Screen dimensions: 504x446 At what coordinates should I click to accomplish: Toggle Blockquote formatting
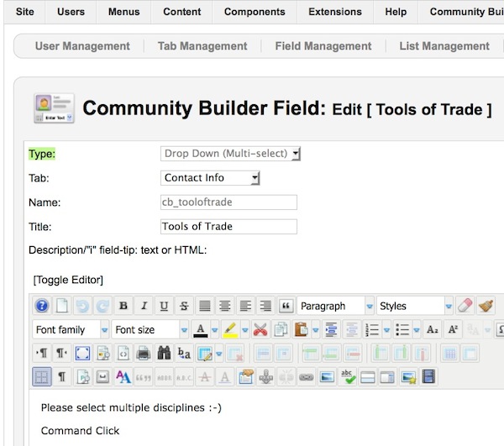[286, 306]
